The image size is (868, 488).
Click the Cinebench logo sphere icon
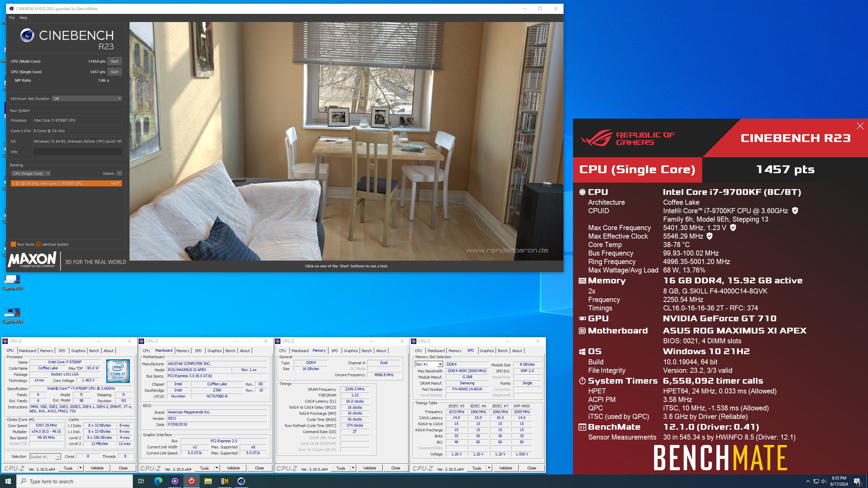27,35
